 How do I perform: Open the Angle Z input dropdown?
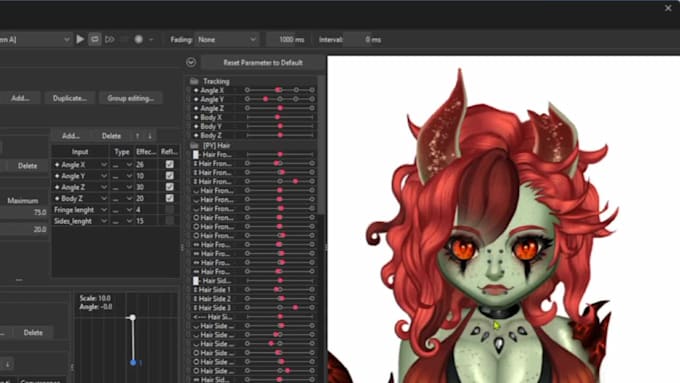(x=104, y=187)
